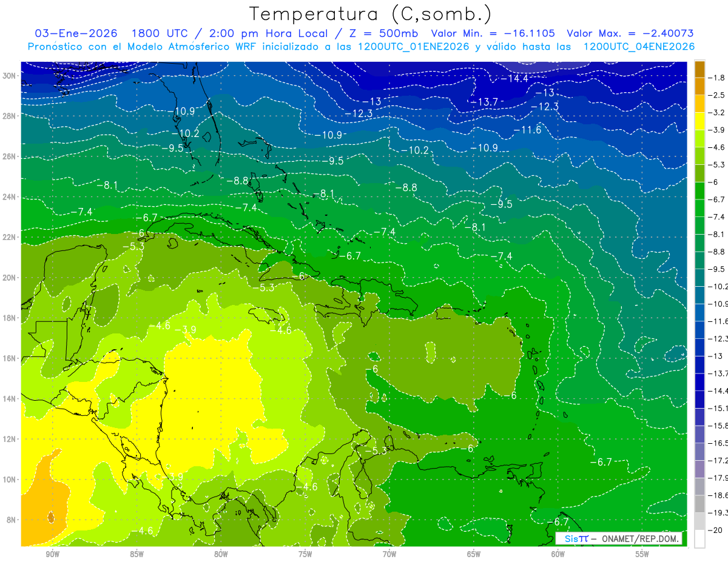This screenshot has height=562, width=728.
Task: Click Valor Min. = -16.1105 text
Action: pos(493,33)
